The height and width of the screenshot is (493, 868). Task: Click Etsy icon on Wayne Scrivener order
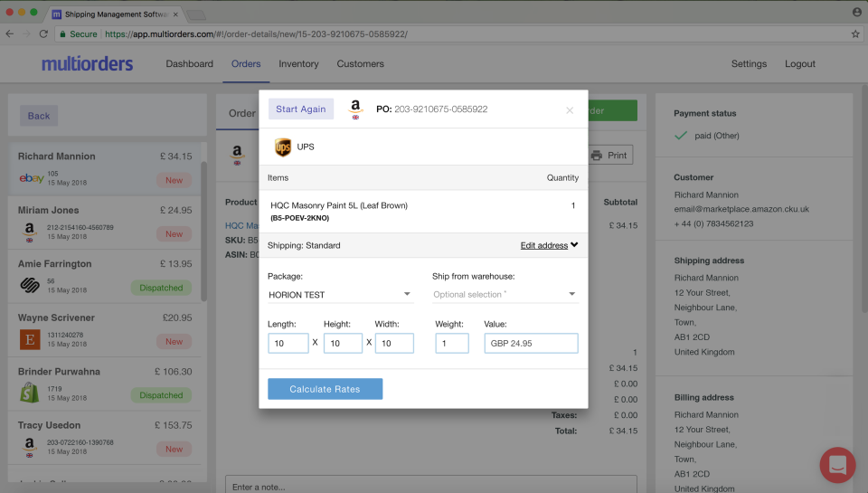(x=30, y=339)
